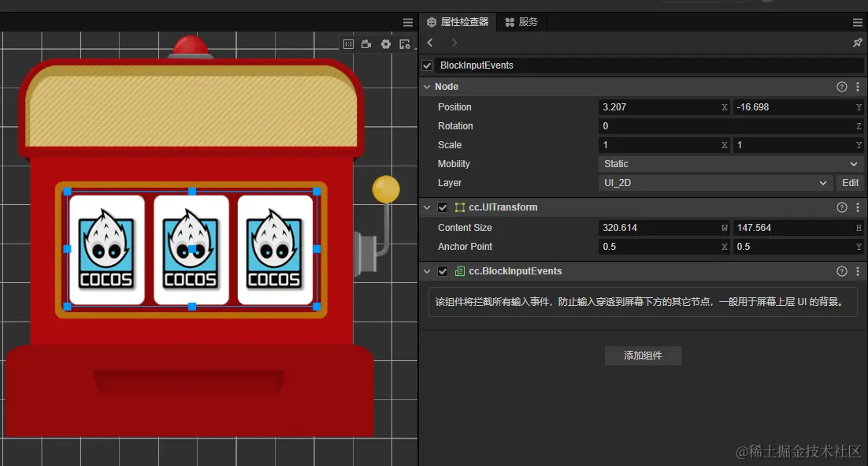
Task: Open help for the Node section
Action: 841,87
